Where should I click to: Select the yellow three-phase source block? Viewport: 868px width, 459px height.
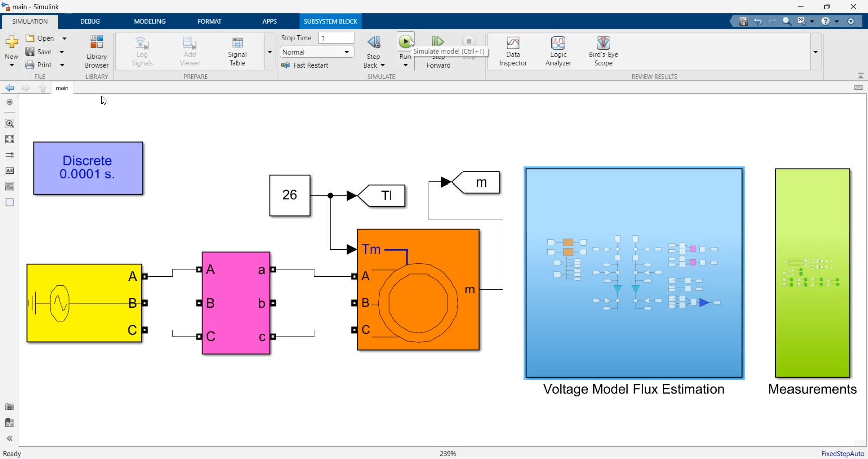point(84,303)
